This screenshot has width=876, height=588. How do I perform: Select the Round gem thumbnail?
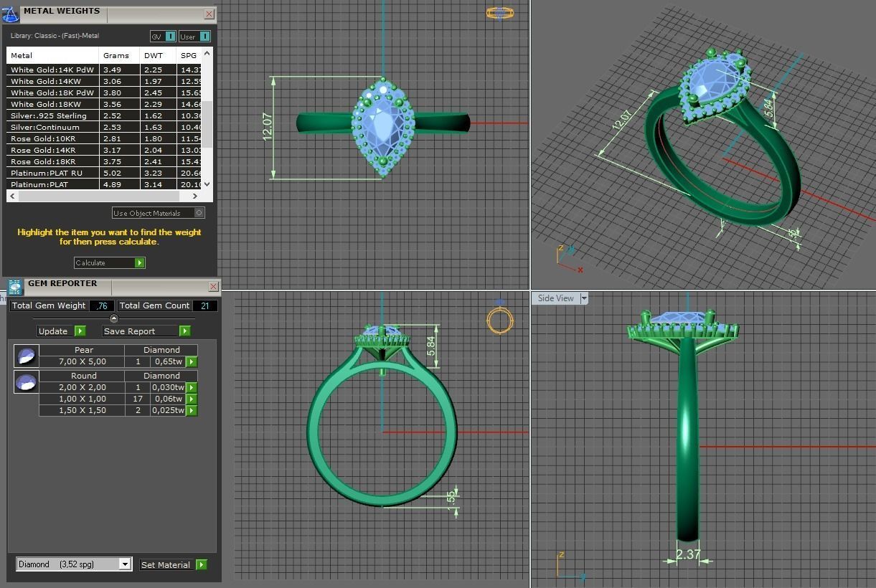coord(27,381)
